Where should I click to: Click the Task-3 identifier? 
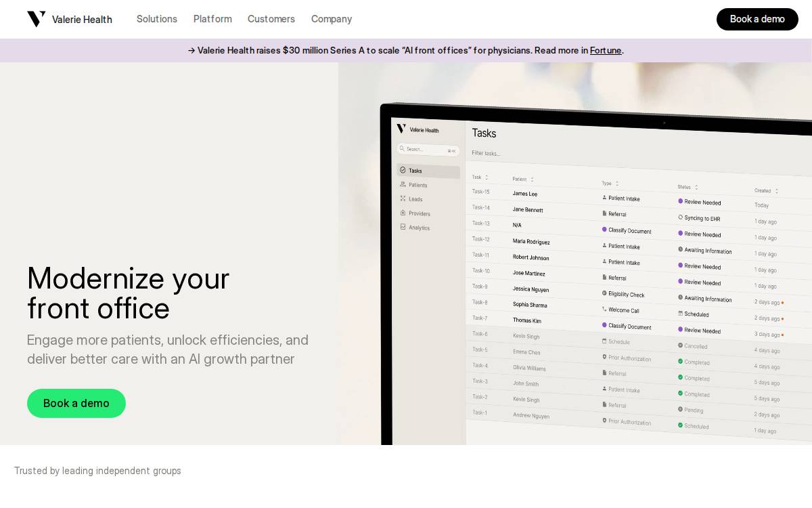[x=480, y=381]
